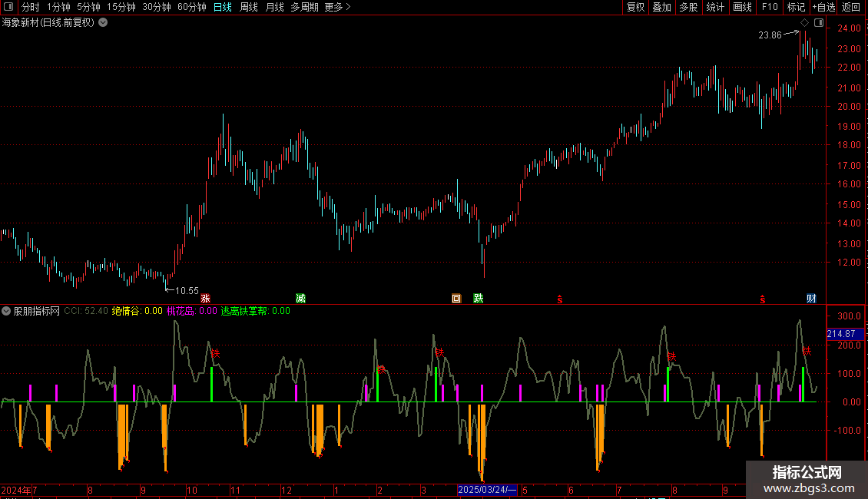Click the 股朋指标网 indicator name
This screenshot has height=499, width=868.
tap(37, 311)
